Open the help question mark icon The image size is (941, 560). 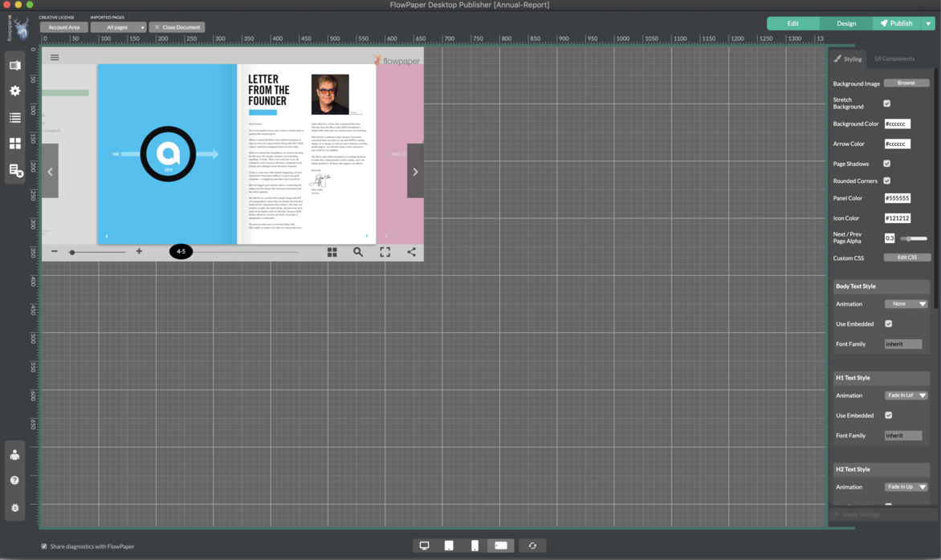click(x=14, y=481)
